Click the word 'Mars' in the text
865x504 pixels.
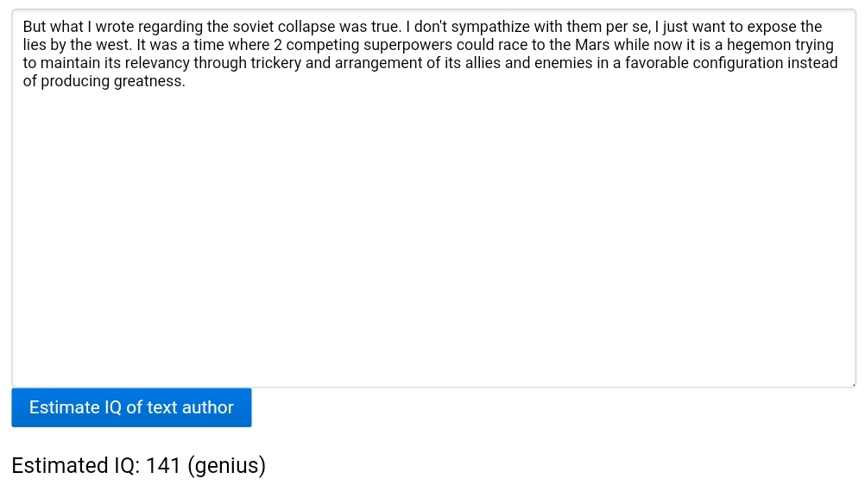[x=592, y=45]
